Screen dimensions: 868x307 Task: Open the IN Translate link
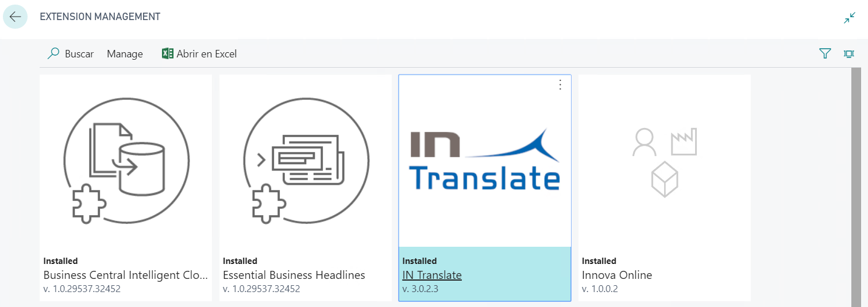pos(432,275)
